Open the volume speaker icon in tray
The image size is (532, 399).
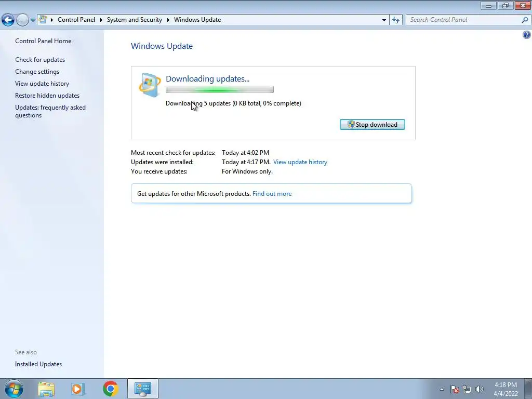tap(480, 389)
